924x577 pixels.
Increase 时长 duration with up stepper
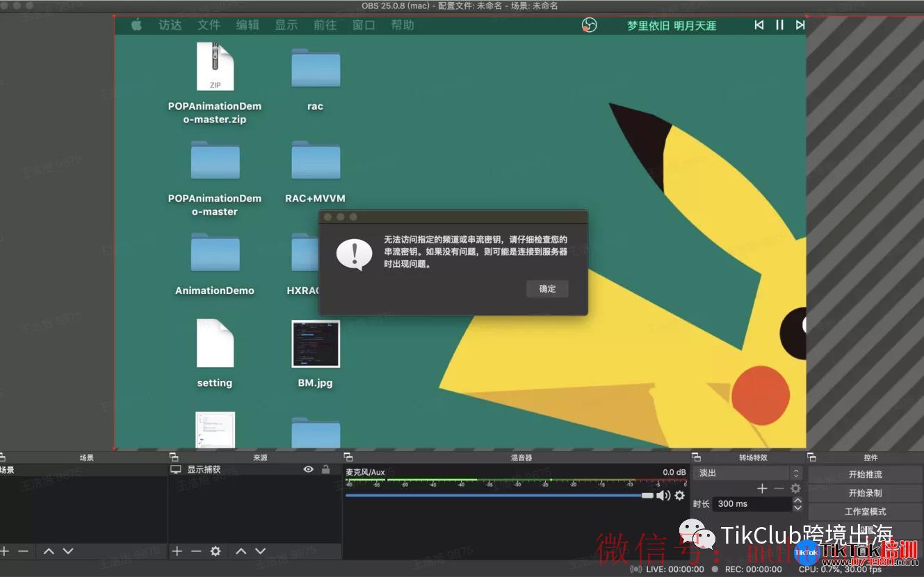pos(797,501)
